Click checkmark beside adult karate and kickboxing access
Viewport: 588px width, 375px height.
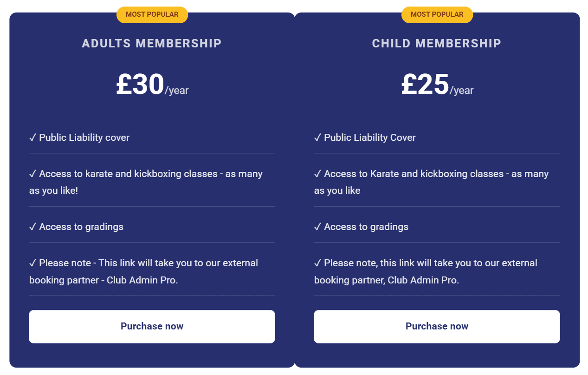33,174
